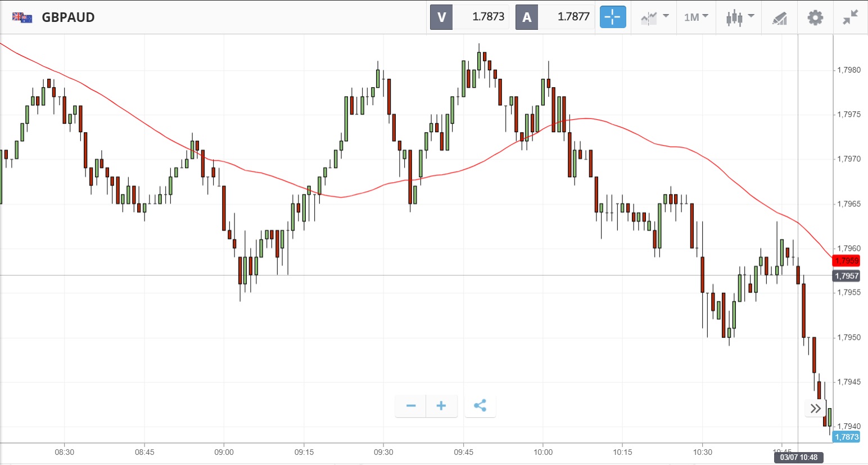Click the 1.7957 crosshair price label
This screenshot has width=868, height=465.
(x=846, y=276)
